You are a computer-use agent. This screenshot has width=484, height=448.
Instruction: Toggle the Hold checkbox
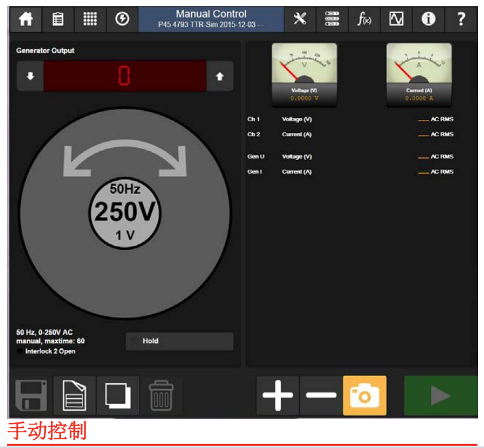[136, 341]
